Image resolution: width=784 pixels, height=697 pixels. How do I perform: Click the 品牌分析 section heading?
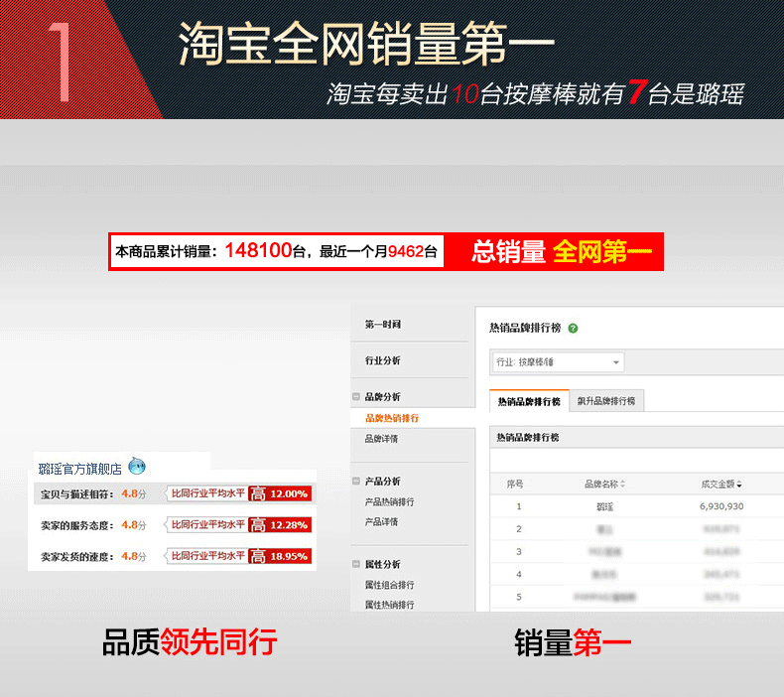pos(382,396)
